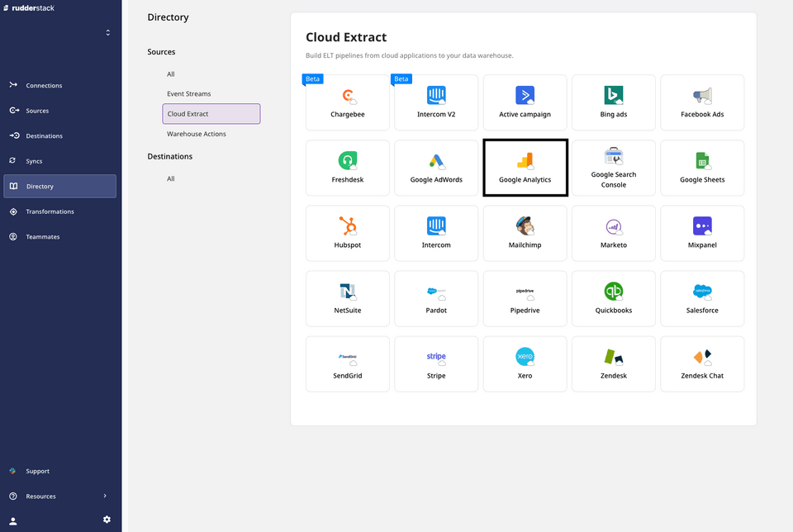
Task: Select the Quickbooks source tile
Action: click(614, 298)
